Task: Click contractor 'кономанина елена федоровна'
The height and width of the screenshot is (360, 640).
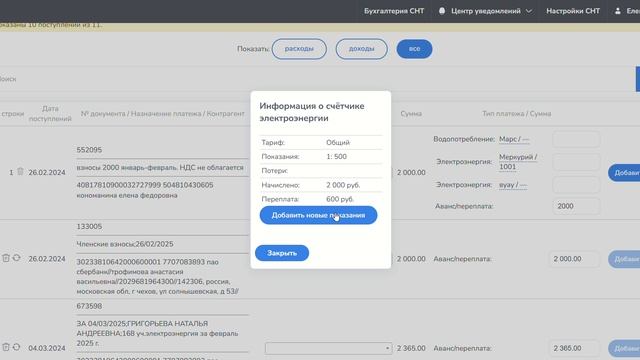Action: click(x=127, y=196)
